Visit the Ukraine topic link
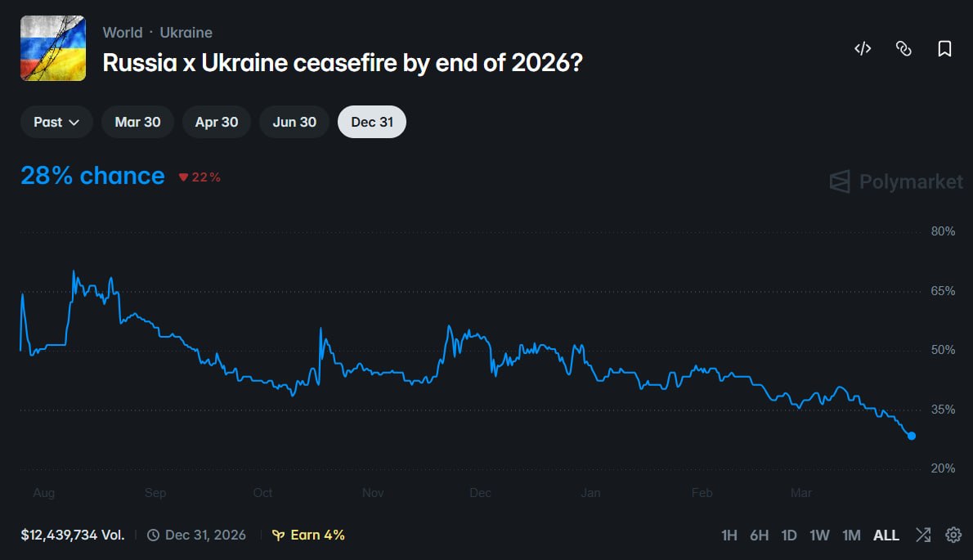The height and width of the screenshot is (560, 973). (186, 33)
